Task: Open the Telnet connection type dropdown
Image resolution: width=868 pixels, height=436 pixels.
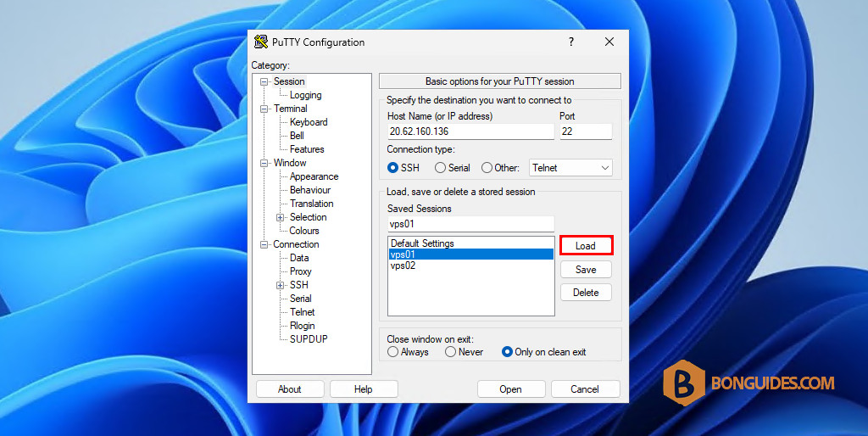Action: point(570,167)
